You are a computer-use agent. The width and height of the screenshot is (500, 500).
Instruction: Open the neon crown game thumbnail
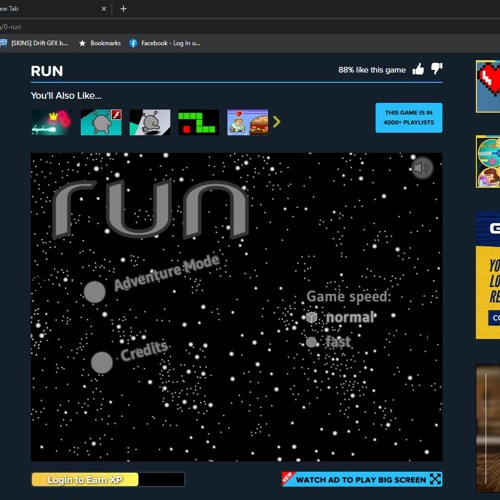pyautogui.click(x=52, y=122)
